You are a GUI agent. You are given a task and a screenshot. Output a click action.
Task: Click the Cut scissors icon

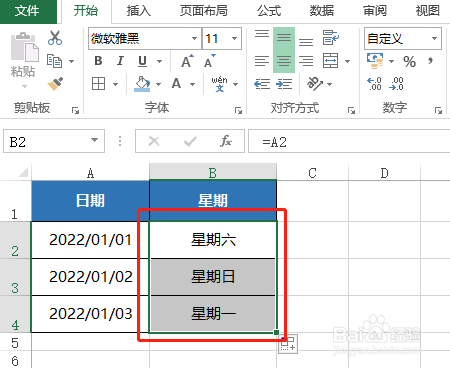coord(55,38)
